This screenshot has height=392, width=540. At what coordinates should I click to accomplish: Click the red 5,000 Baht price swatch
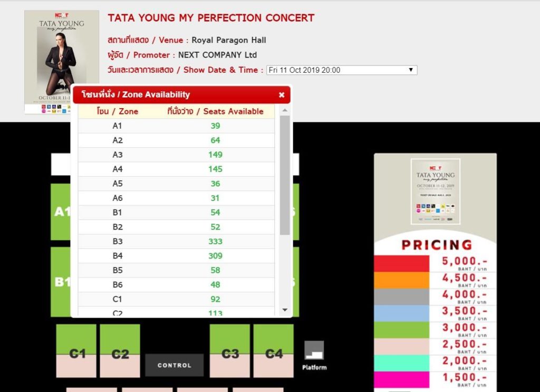401,263
